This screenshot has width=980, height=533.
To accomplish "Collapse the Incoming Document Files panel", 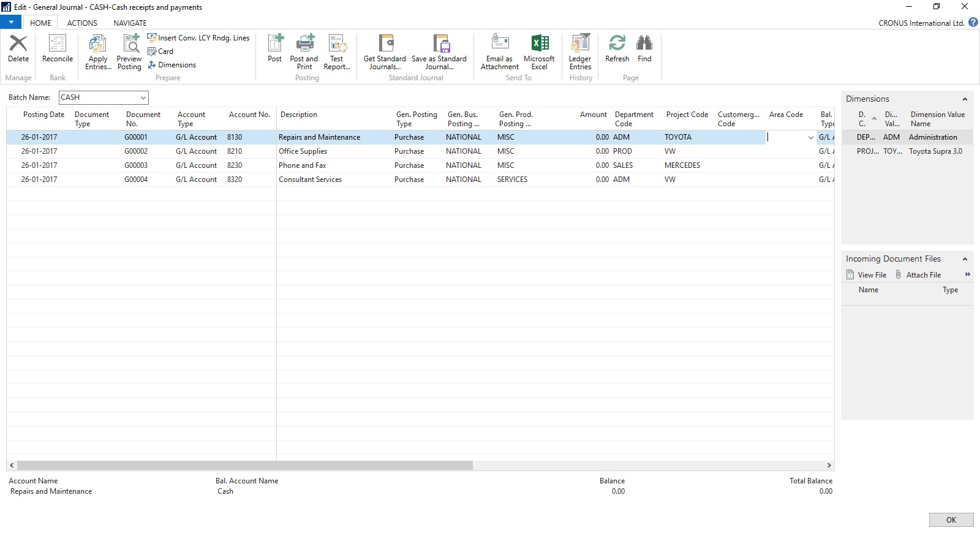I will [965, 259].
